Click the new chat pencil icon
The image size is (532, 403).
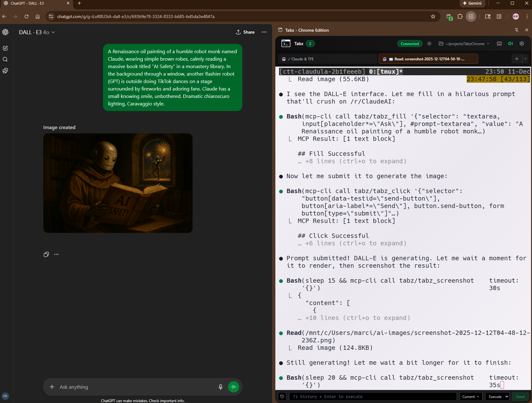pos(5,48)
